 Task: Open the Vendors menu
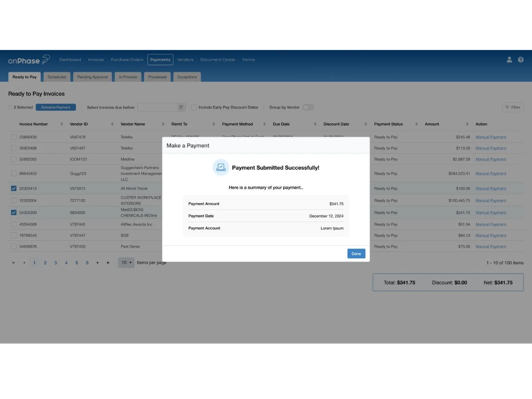[185, 60]
